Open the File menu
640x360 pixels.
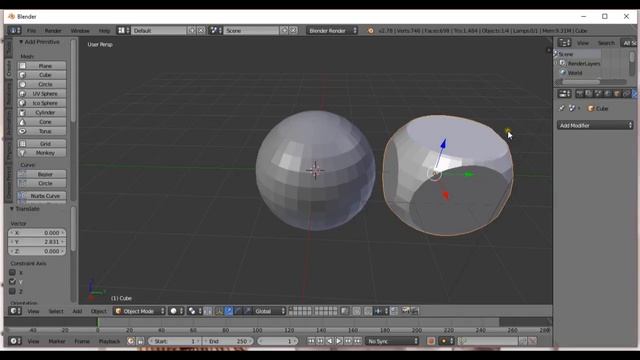coord(31,31)
